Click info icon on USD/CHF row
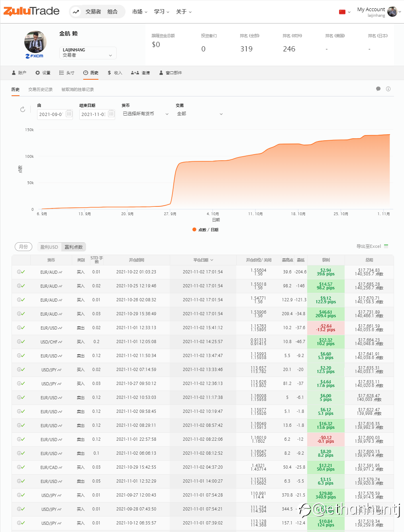This screenshot has width=404, height=532. click(19, 342)
